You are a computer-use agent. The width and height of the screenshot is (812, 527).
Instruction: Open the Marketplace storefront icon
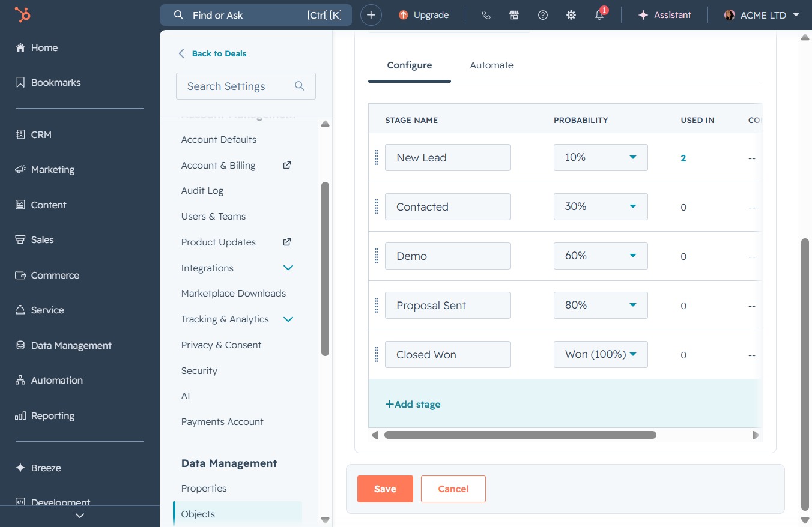(514, 15)
